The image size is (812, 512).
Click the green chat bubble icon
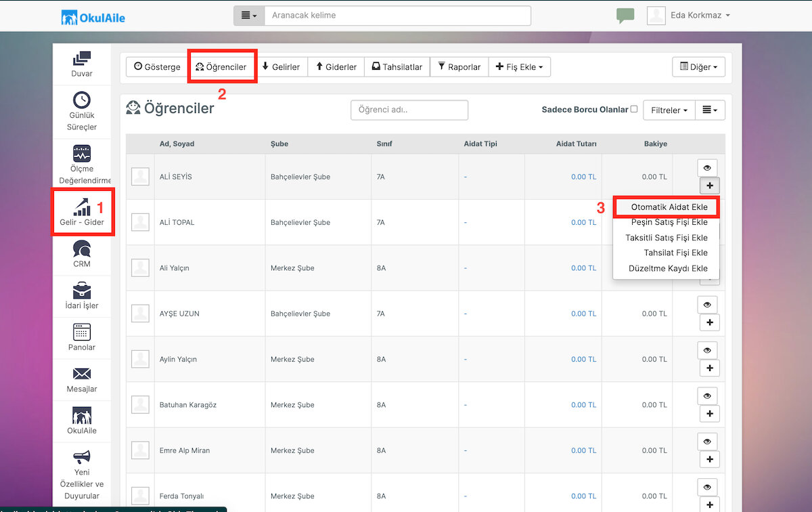625,16
